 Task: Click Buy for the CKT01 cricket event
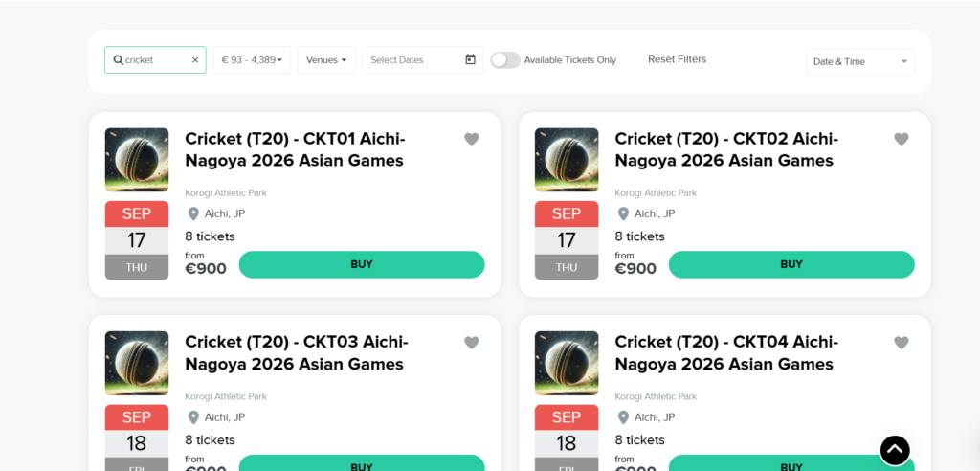[x=362, y=264]
